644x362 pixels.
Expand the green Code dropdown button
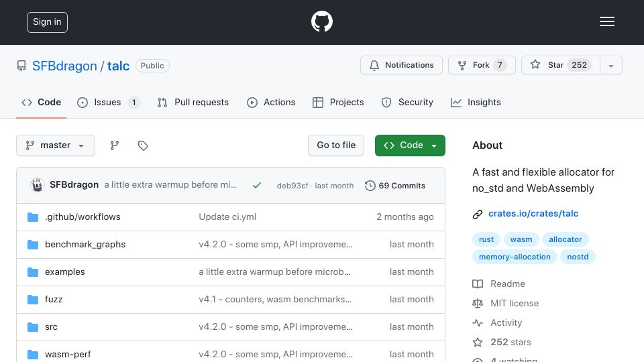click(x=410, y=145)
